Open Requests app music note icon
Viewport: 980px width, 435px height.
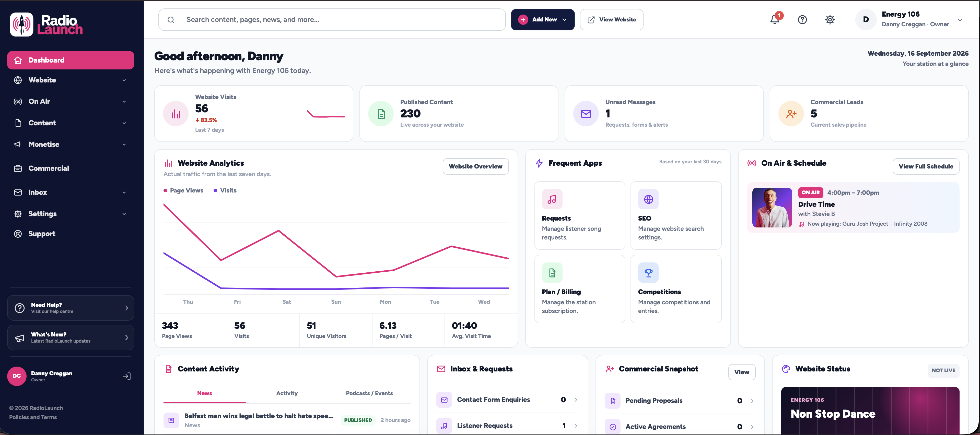click(552, 199)
